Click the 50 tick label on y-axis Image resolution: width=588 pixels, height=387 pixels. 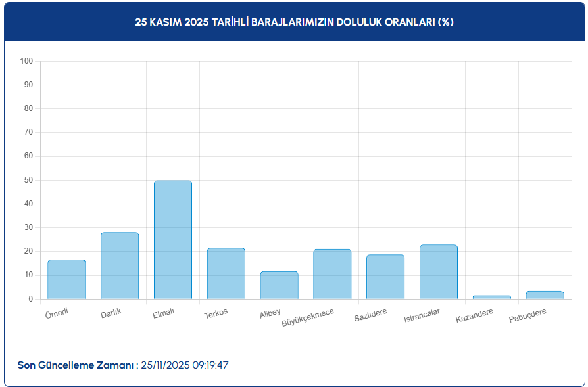28,180
